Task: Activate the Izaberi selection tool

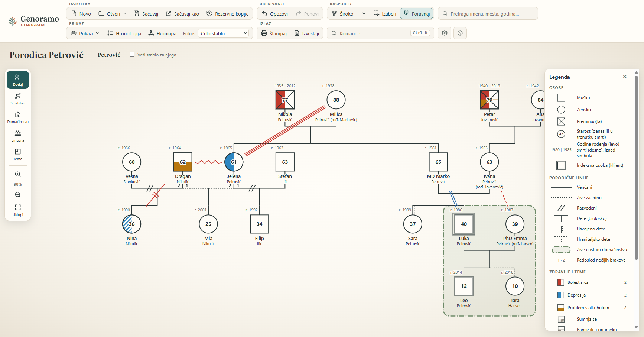Action: click(385, 14)
